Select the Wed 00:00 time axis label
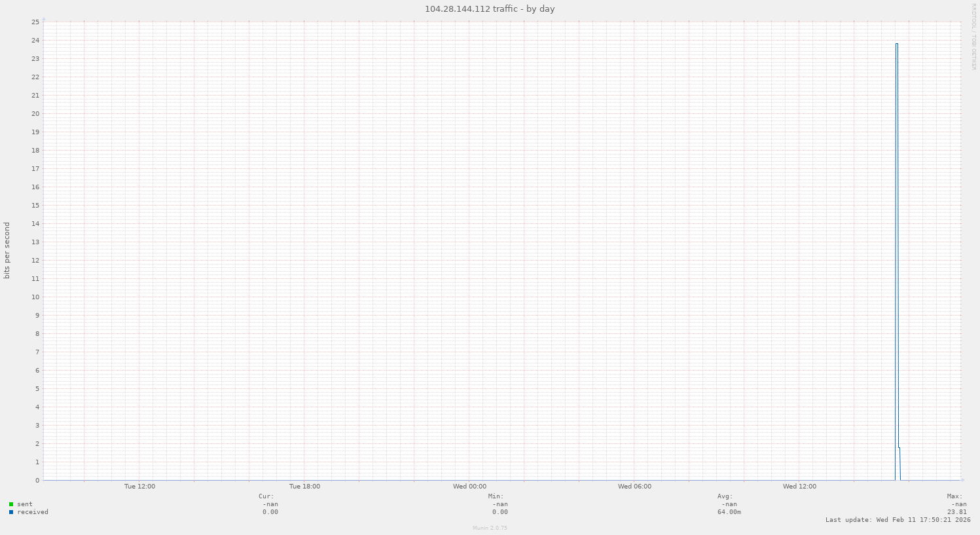Viewport: 980px width, 535px height. (x=469, y=487)
